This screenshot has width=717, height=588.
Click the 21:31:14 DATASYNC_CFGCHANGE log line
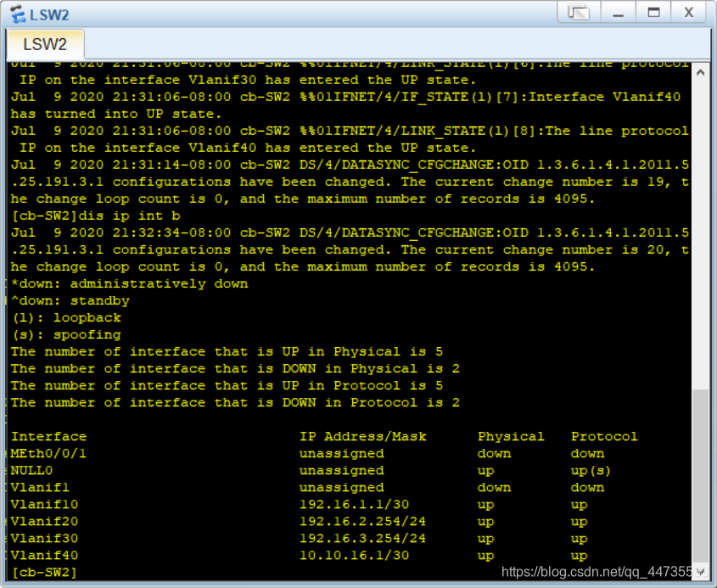click(350, 165)
